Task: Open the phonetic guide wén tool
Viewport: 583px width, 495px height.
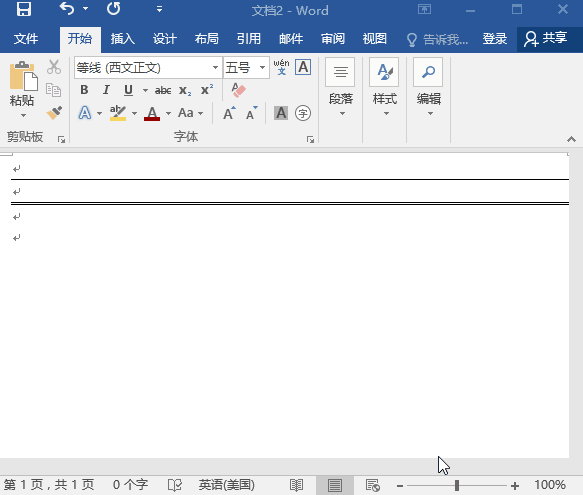Action: pos(281,67)
